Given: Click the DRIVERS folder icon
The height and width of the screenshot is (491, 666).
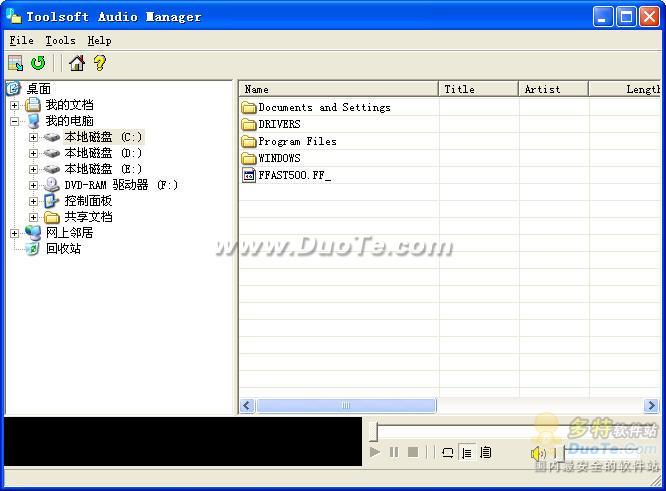Looking at the screenshot, I should pyautogui.click(x=248, y=124).
